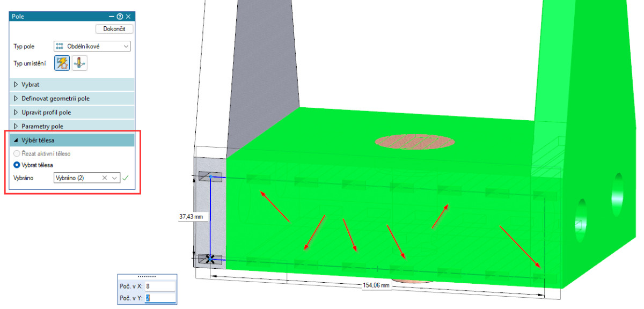Click the black X marker on sketch
The height and width of the screenshot is (309, 644).
point(210,259)
